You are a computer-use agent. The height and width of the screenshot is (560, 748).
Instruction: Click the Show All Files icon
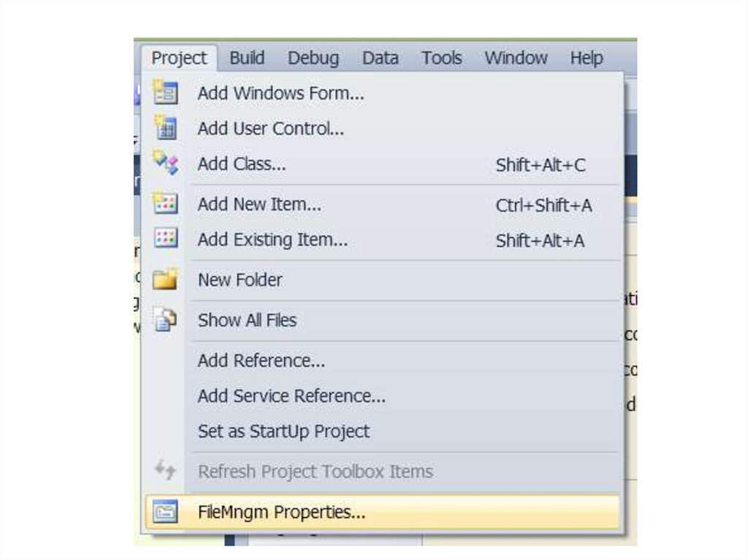coord(165,320)
